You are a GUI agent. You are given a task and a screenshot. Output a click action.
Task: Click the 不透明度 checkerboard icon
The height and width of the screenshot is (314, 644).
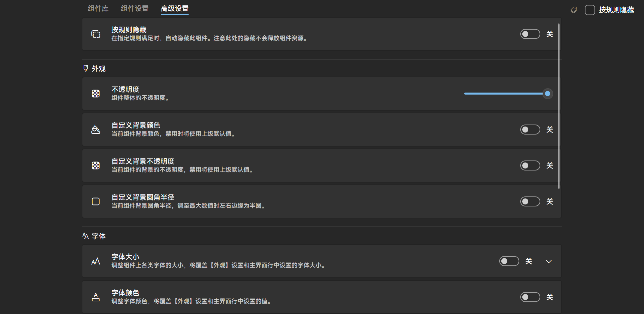pyautogui.click(x=96, y=94)
